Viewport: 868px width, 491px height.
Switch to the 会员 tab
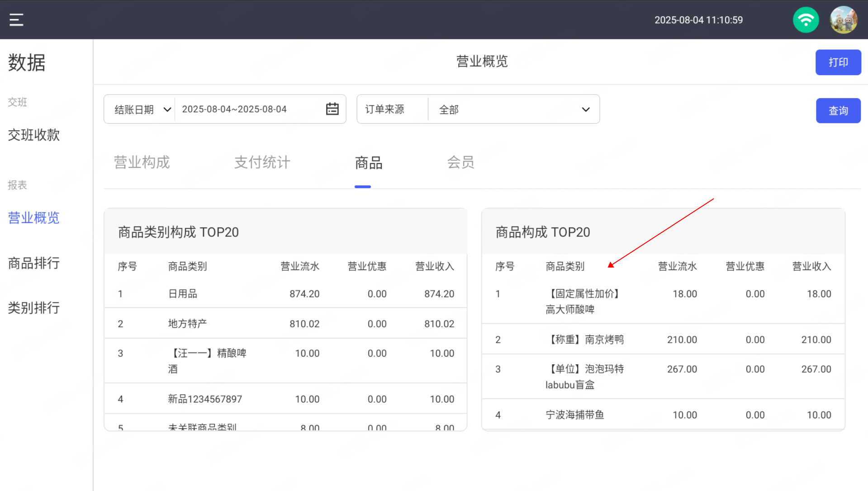click(x=460, y=162)
